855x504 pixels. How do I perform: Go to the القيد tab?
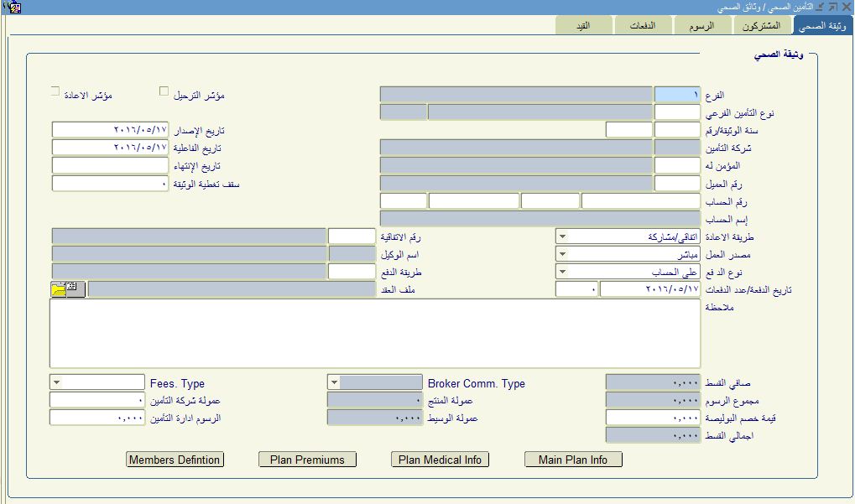pos(581,26)
